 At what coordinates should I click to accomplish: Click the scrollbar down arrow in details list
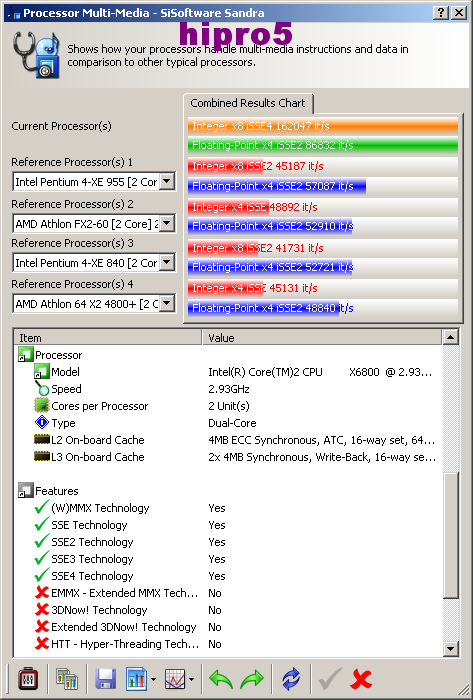point(451,649)
